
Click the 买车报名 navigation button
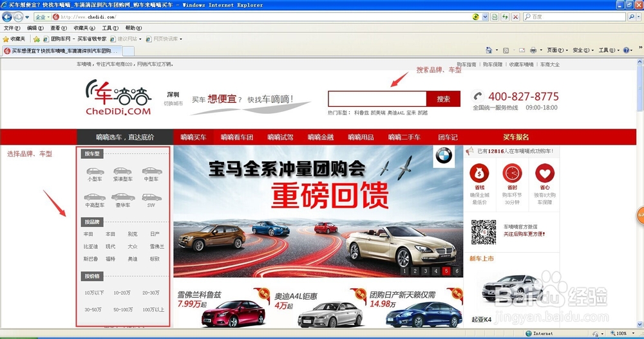(516, 137)
